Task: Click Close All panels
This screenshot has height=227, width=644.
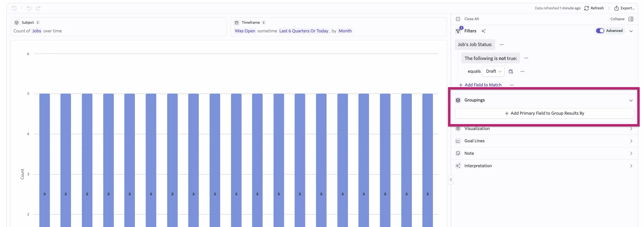Action: [467, 19]
